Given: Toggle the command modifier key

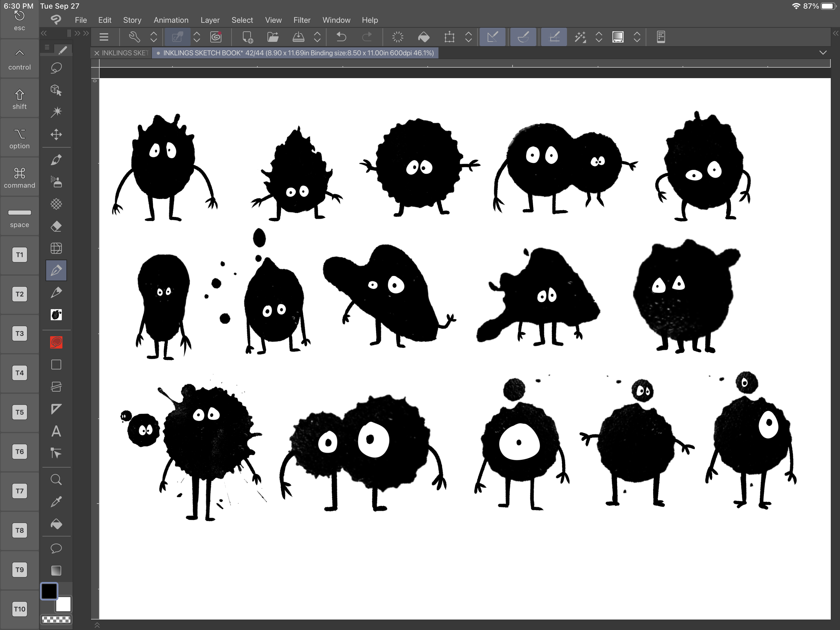Looking at the screenshot, I should [19, 177].
